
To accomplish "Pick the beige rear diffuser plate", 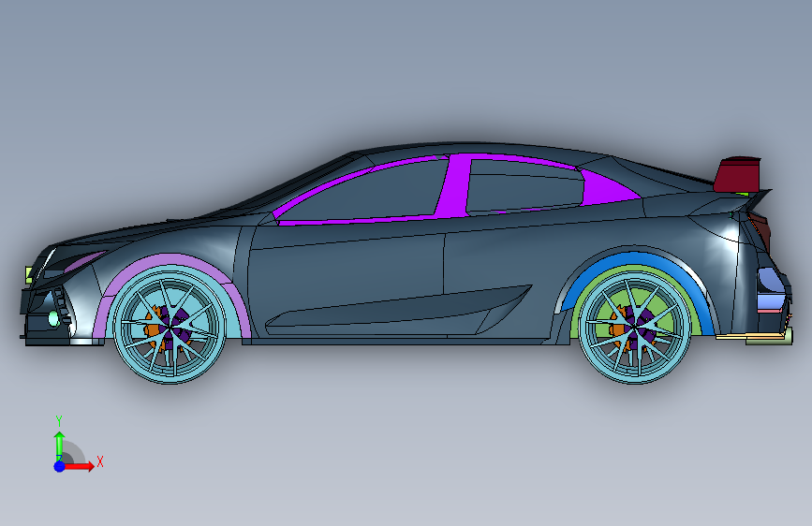I will [749, 337].
